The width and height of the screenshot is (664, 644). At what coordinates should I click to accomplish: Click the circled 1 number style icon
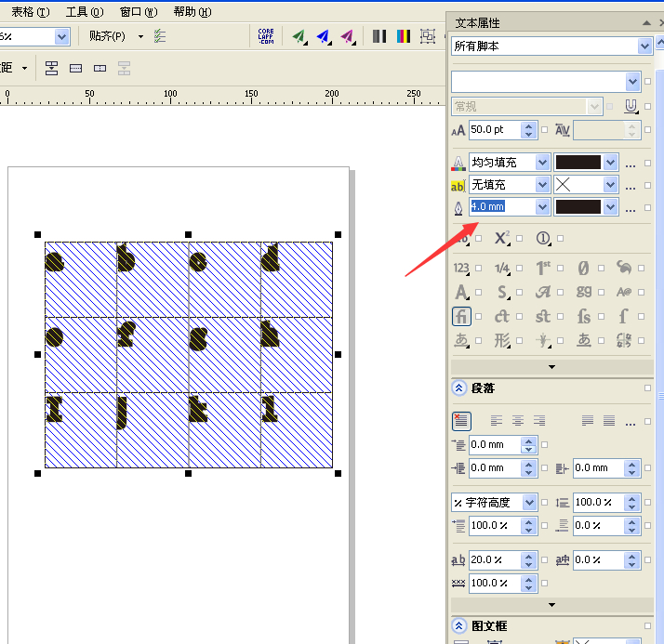tap(543, 238)
